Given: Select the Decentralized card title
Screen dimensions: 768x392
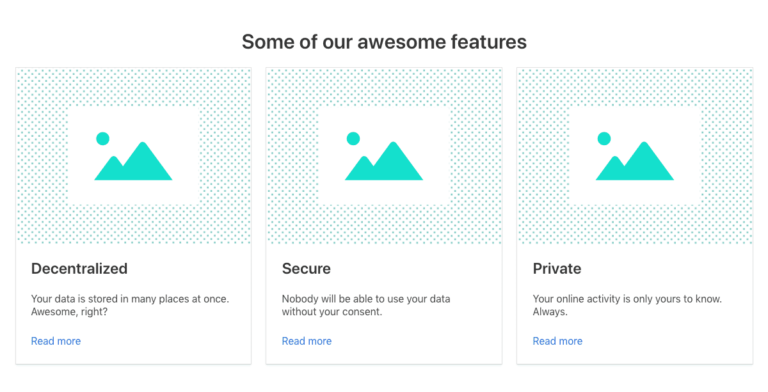Looking at the screenshot, I should pyautogui.click(x=79, y=269).
